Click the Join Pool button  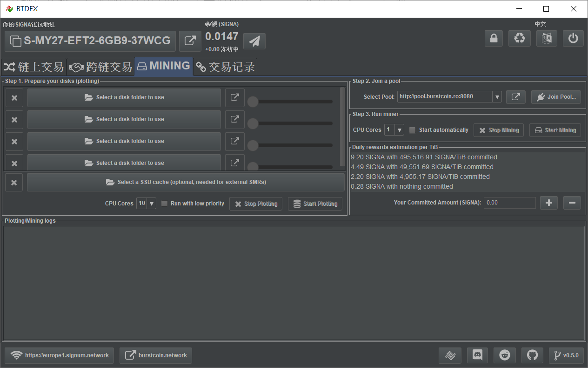556,97
